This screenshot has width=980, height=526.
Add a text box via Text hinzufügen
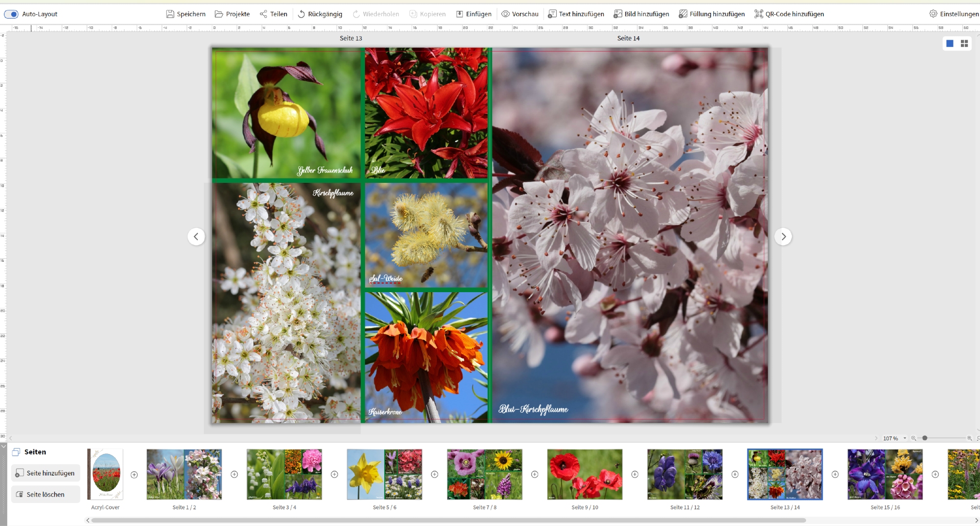click(576, 14)
